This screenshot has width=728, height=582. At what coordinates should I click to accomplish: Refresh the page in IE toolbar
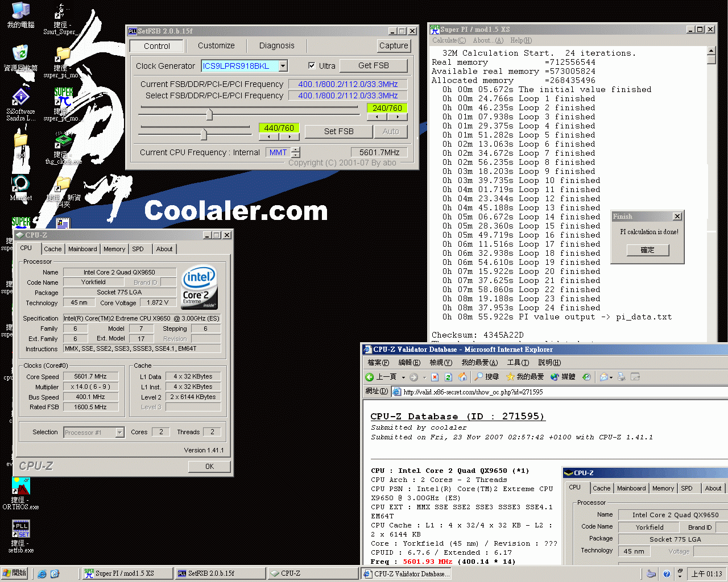pyautogui.click(x=448, y=377)
